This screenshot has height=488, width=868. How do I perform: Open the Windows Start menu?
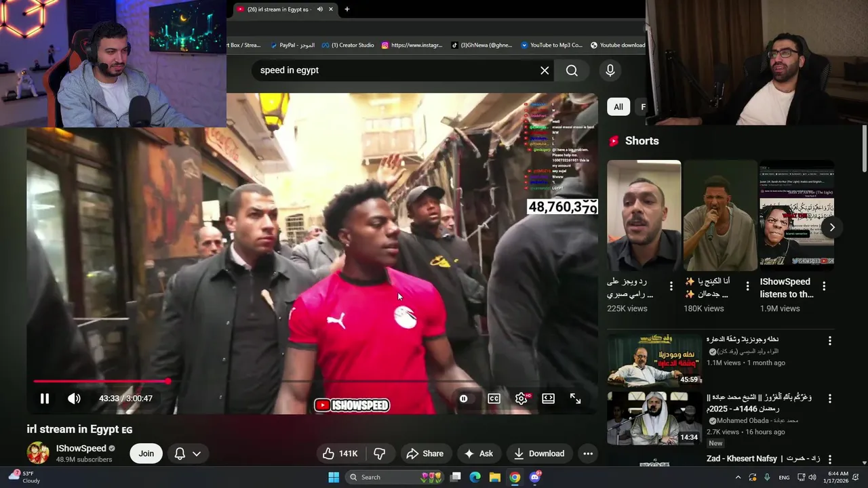click(x=334, y=477)
